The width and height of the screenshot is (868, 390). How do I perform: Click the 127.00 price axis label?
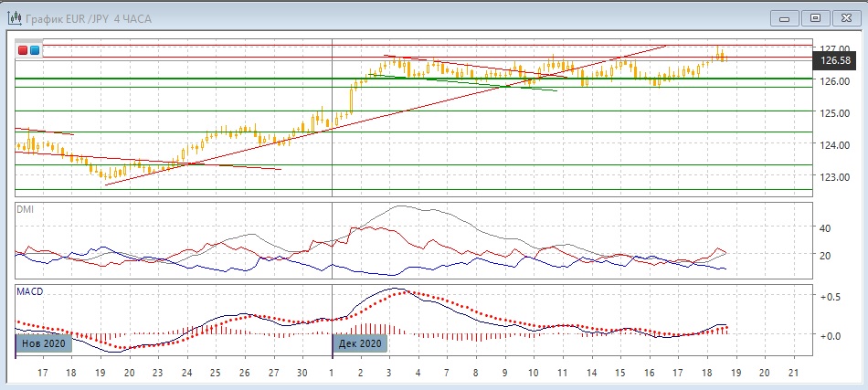click(835, 48)
